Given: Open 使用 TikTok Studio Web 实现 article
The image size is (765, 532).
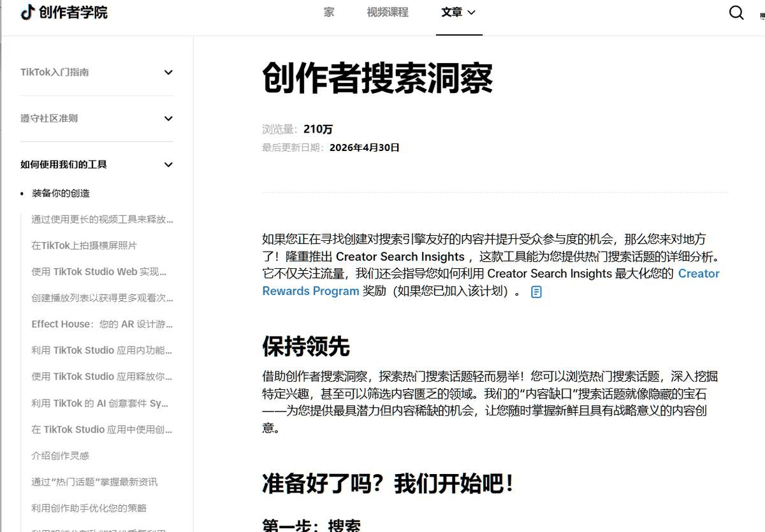Looking at the screenshot, I should 99,272.
